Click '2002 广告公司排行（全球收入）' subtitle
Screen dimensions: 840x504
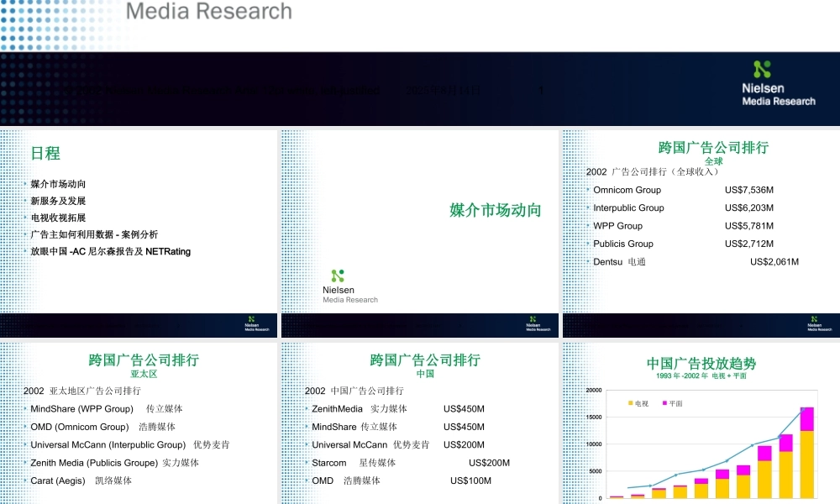click(x=652, y=171)
